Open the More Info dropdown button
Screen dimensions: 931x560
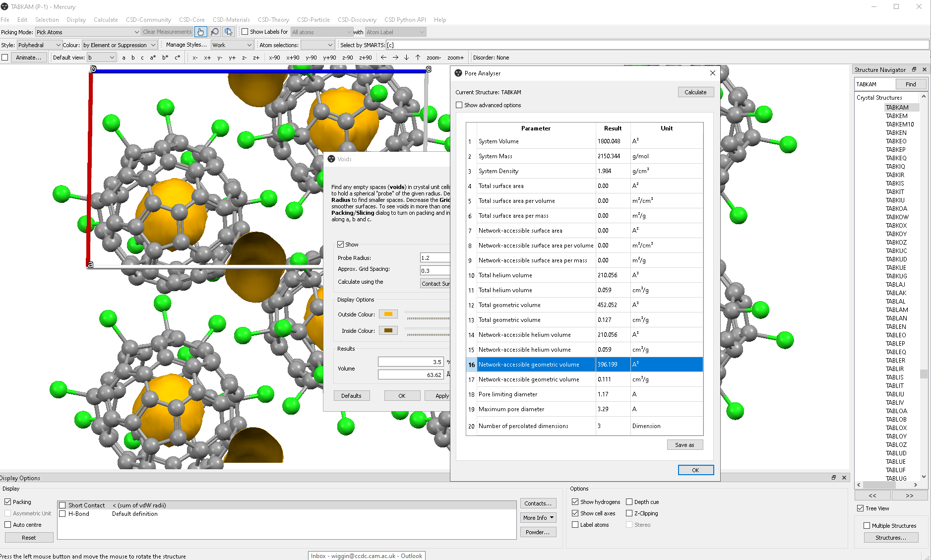538,518
